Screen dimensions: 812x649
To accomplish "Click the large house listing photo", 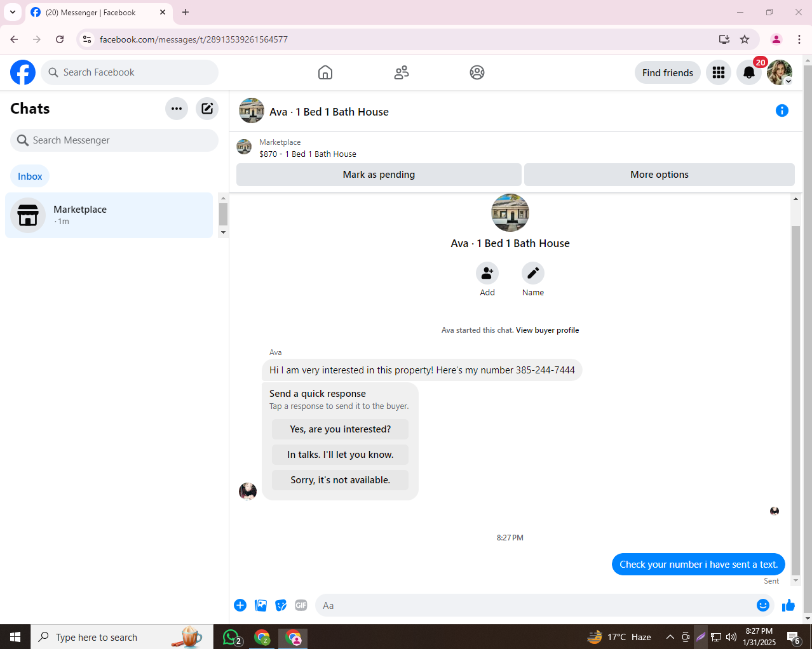I will (x=510, y=213).
